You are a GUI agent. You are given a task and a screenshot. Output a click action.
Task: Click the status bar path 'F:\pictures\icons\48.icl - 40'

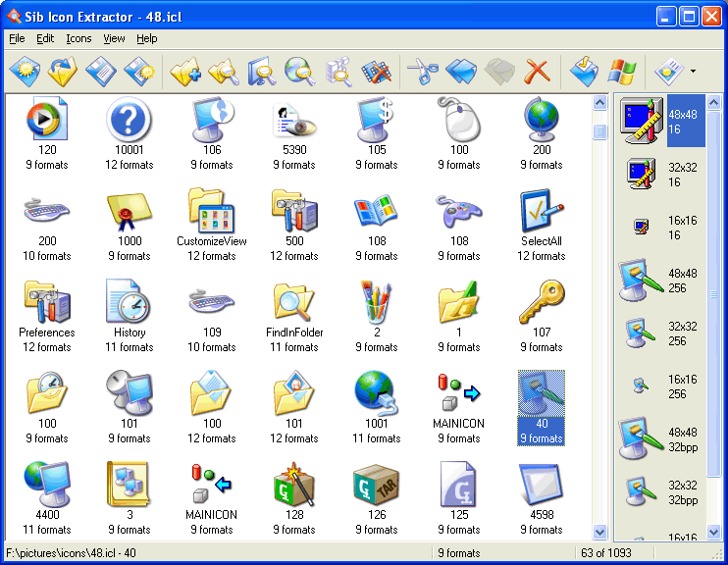[71, 553]
